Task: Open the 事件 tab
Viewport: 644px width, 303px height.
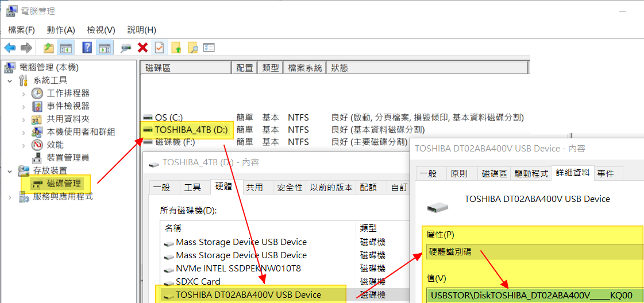Action: tap(608, 173)
